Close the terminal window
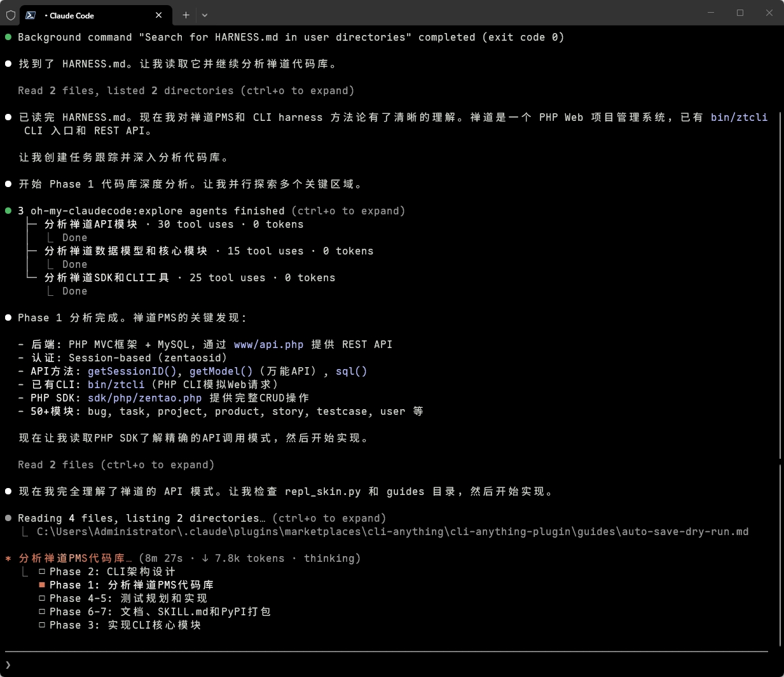Screen dimensions: 784x677 (769, 13)
